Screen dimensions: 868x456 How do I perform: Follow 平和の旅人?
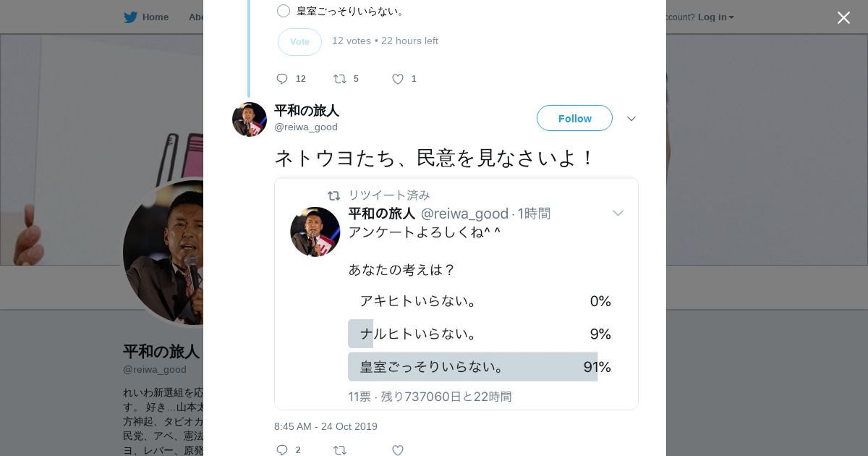pos(574,119)
